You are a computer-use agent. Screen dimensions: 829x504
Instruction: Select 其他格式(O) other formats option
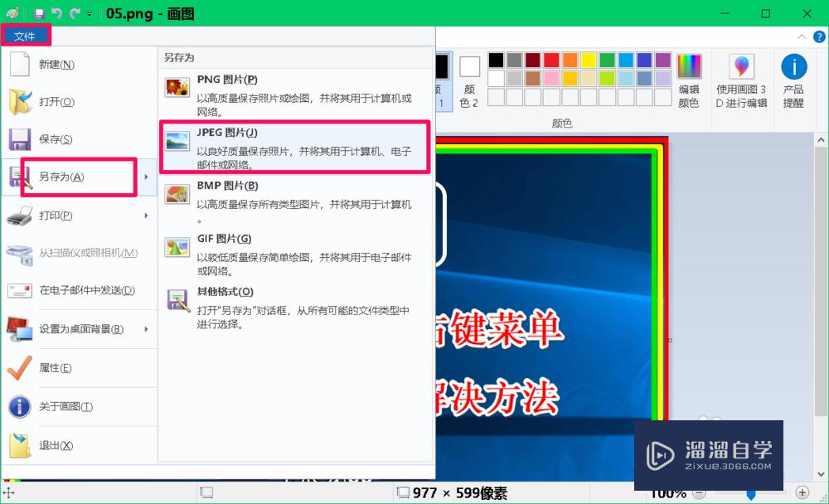295,308
